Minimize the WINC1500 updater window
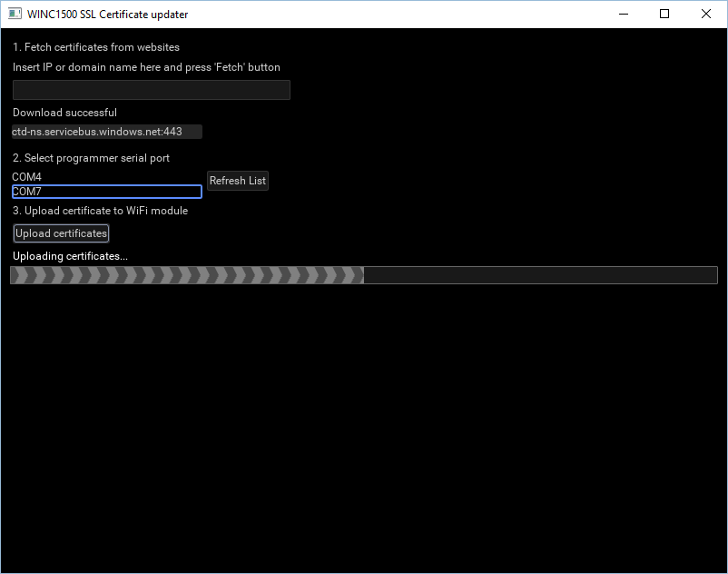This screenshot has width=728, height=574. [624, 14]
